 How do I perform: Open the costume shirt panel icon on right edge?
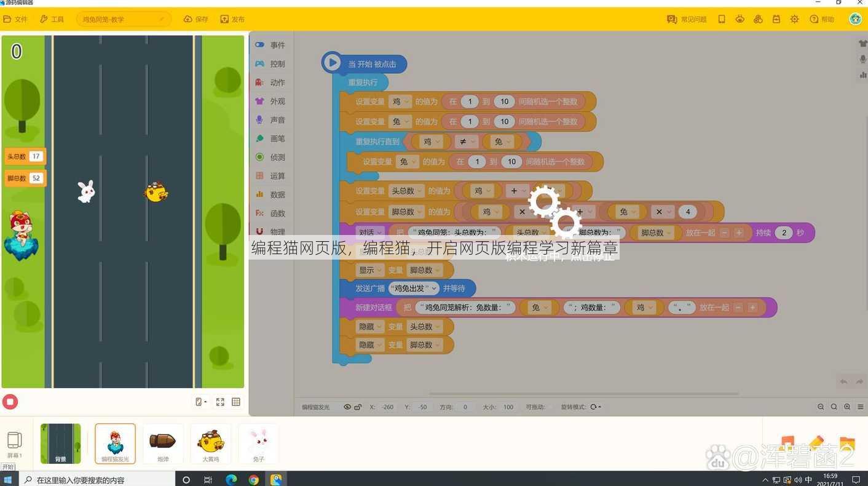click(x=862, y=44)
